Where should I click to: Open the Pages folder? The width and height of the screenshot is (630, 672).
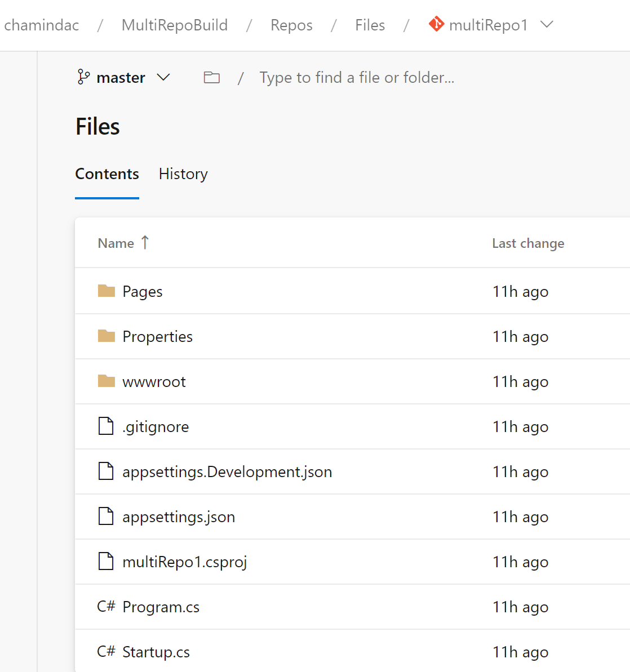click(x=143, y=291)
